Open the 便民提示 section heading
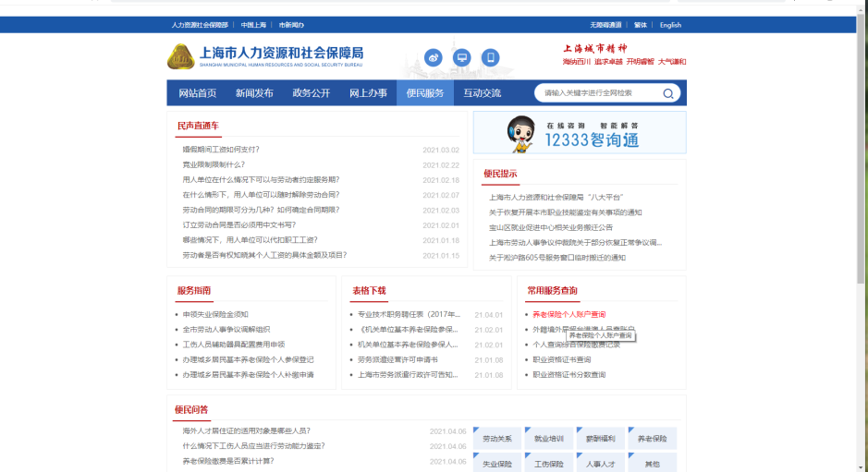The image size is (868, 472). click(500, 174)
